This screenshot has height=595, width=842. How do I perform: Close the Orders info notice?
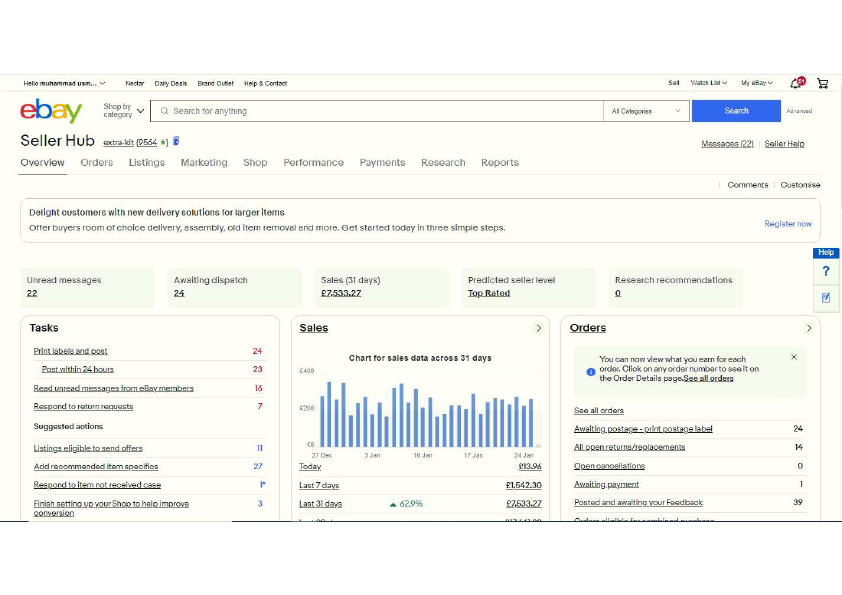[794, 357]
